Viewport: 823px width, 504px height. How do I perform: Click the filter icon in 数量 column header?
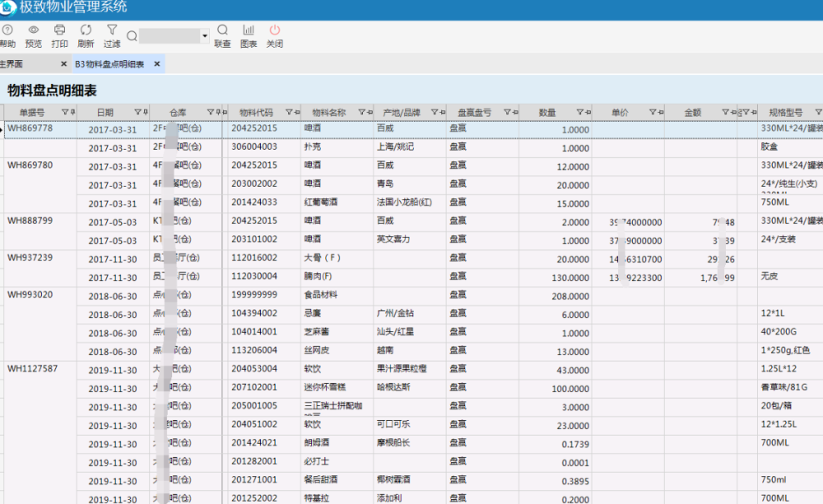[x=580, y=113]
